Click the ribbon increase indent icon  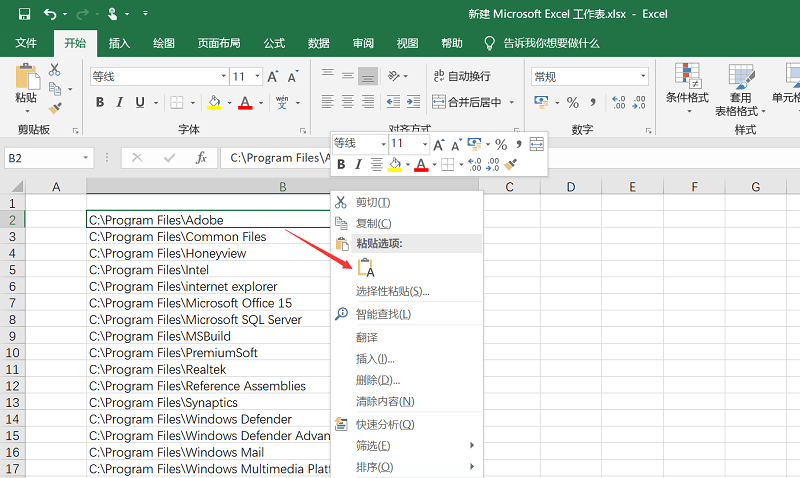coord(413,102)
